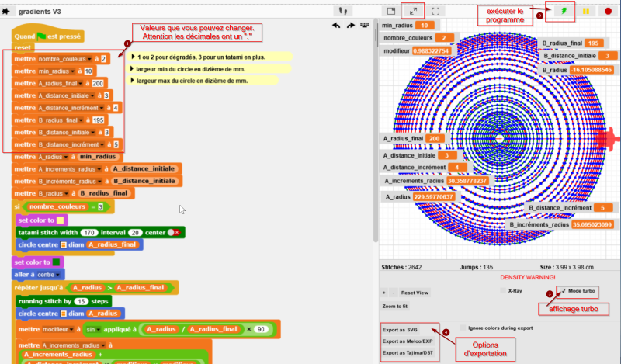
Task: Expand comment '1 ou 2 pour dégradés'
Action: pyautogui.click(x=133, y=57)
